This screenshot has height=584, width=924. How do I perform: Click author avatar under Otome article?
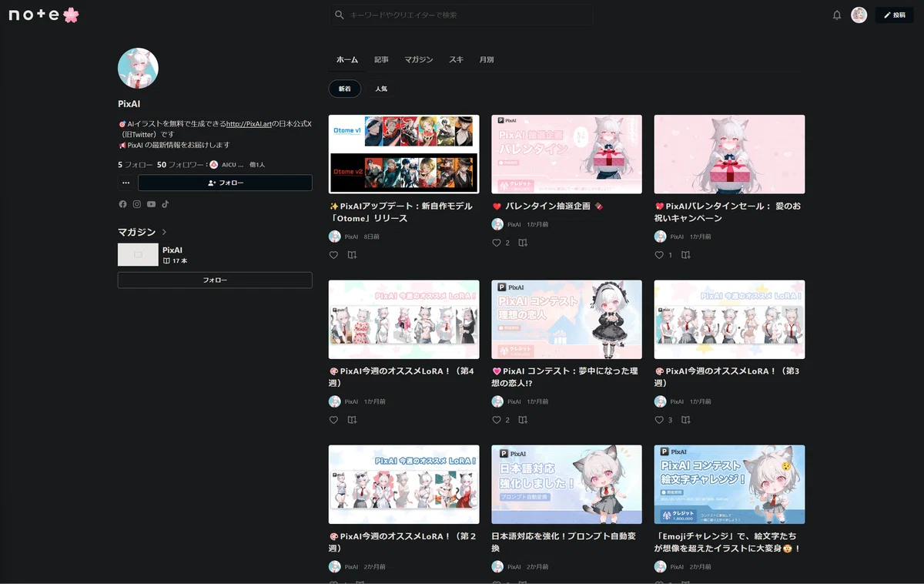[x=334, y=237]
